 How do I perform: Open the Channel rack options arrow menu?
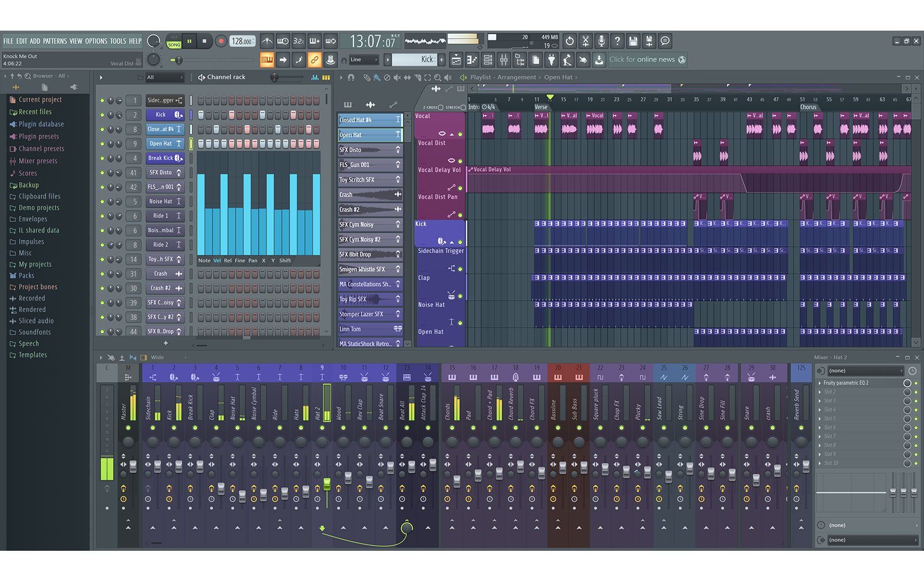tap(101, 77)
